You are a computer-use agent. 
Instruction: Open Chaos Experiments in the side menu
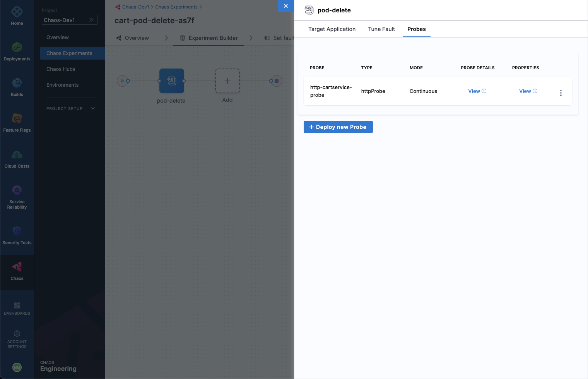coord(73,53)
